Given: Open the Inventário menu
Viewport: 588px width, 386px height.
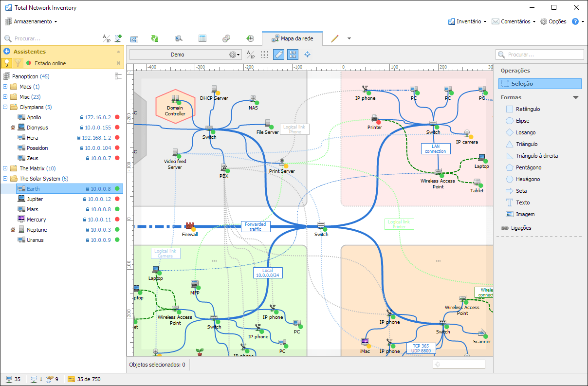Looking at the screenshot, I should (x=467, y=21).
